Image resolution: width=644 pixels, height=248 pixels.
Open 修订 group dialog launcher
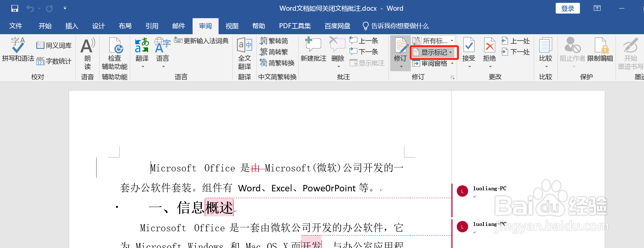click(452, 77)
